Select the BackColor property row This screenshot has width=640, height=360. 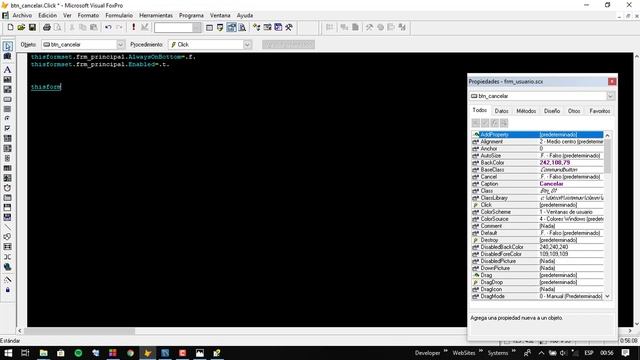[x=538, y=163]
